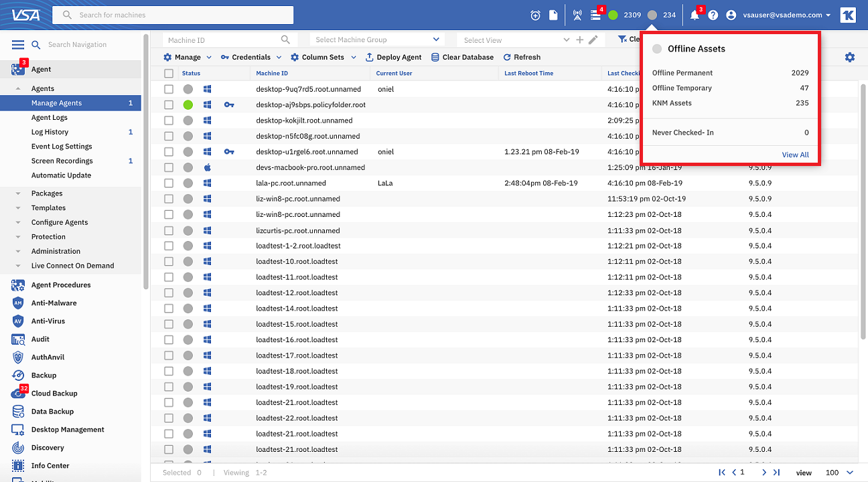This screenshot has height=482, width=868.
Task: Check the box for loadtest-1-2.root.loadtest
Action: coord(169,246)
